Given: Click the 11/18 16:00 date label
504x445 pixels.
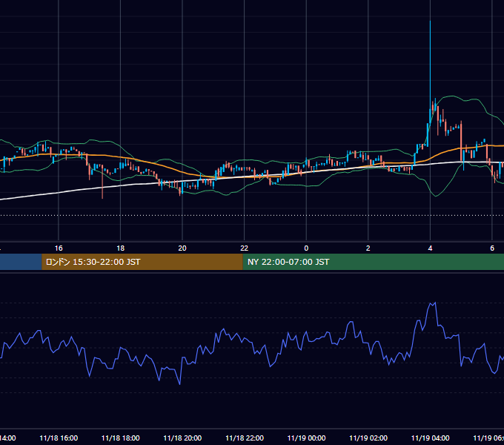Looking at the screenshot, I should pos(59,438).
